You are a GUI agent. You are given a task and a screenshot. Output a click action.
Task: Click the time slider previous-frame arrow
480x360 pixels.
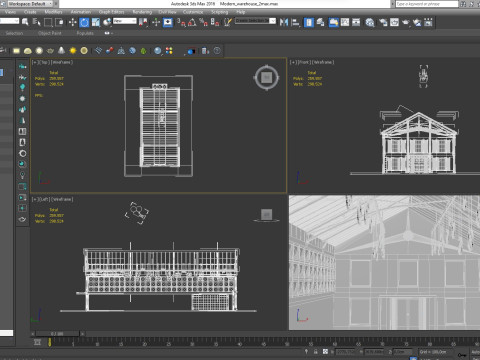click(33, 334)
